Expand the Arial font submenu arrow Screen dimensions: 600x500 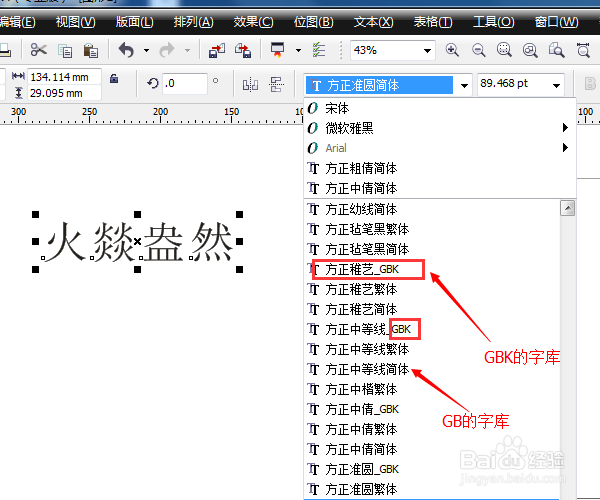click(565, 148)
